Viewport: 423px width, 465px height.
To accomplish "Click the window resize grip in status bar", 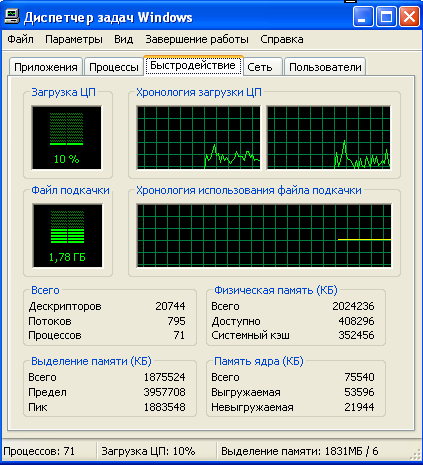I will pos(416,455).
